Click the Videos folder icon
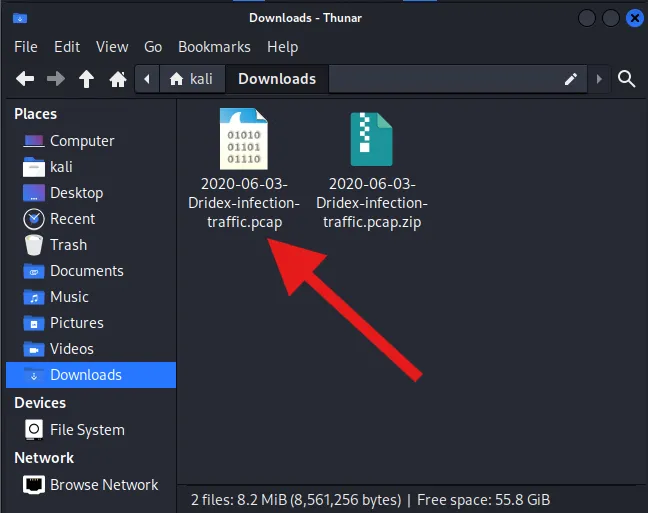The height and width of the screenshot is (513, 648). click(x=34, y=349)
